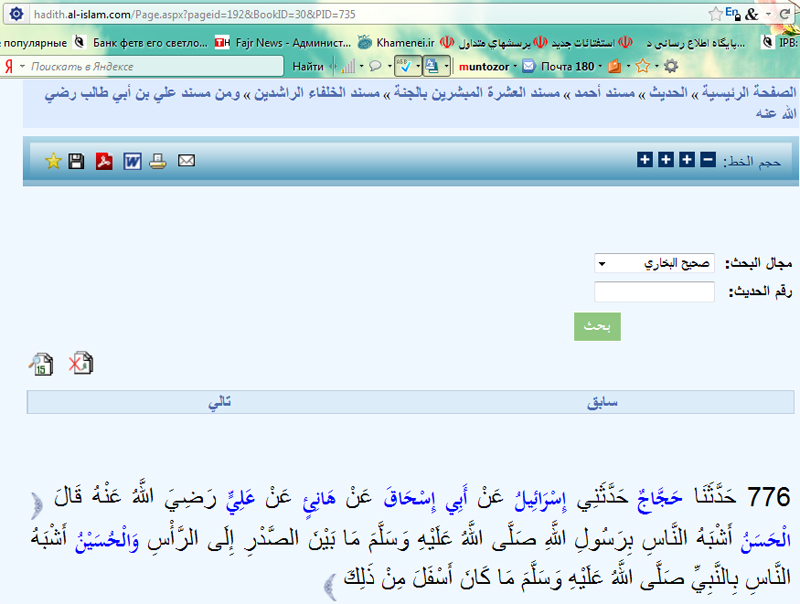
Task: Click narrator name أبي إسحاق link
Action: click(427, 498)
